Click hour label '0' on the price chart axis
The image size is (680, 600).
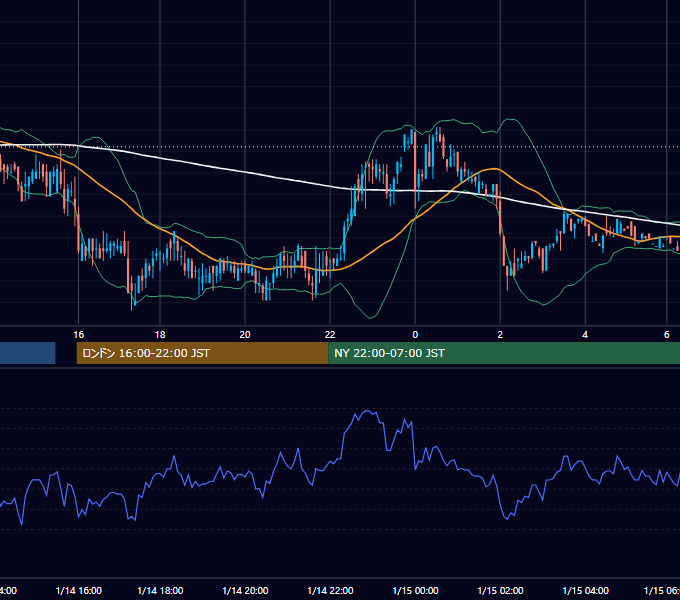[x=415, y=335]
